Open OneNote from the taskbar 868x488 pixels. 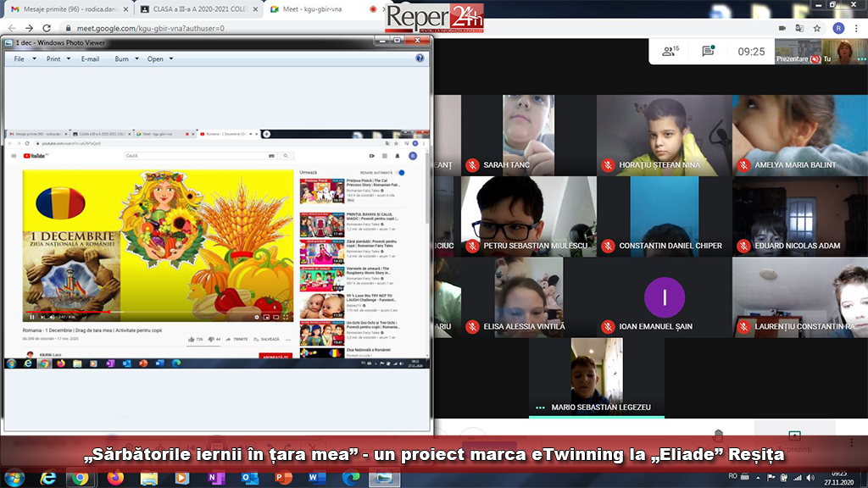coord(216,478)
